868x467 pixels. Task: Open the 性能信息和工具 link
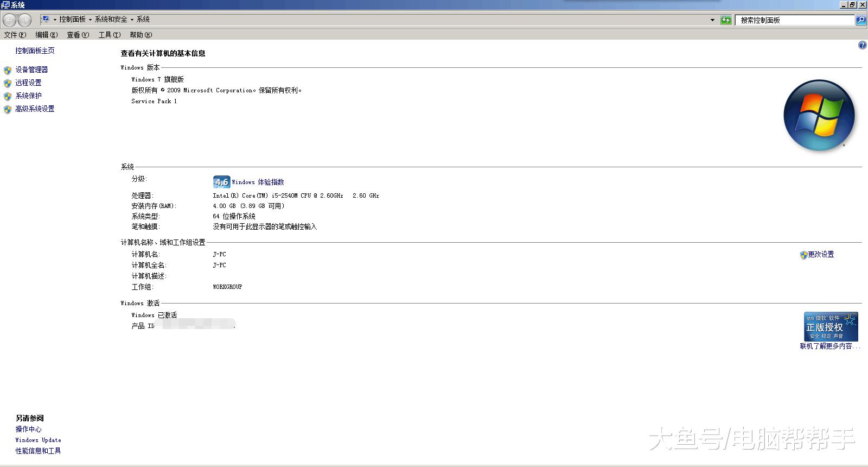[x=39, y=451]
